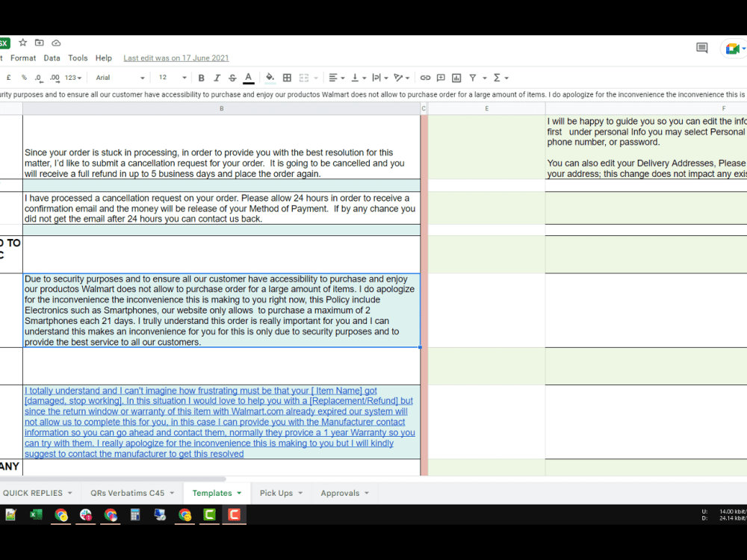Open the 'I totally understand' linked text
This screenshot has height=560, width=747.
tap(220, 422)
